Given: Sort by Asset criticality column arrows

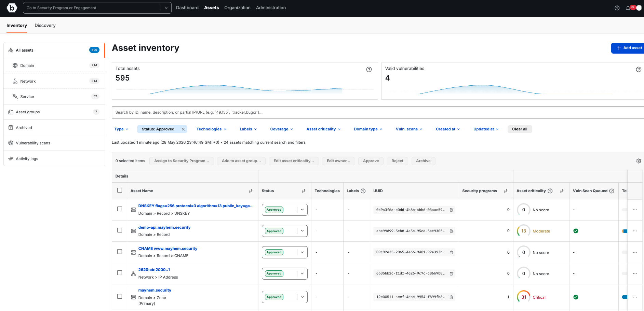Looking at the screenshot, I should [562, 191].
